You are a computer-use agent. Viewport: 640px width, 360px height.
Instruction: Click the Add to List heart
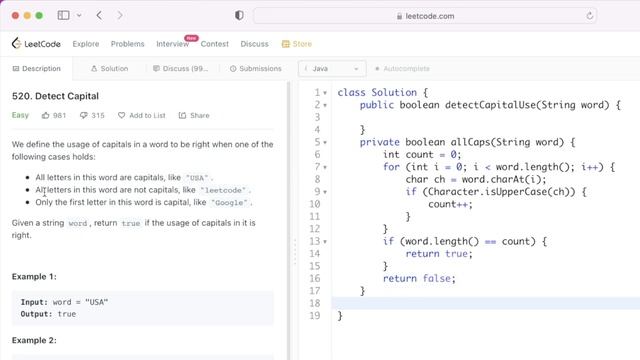[x=142, y=116]
